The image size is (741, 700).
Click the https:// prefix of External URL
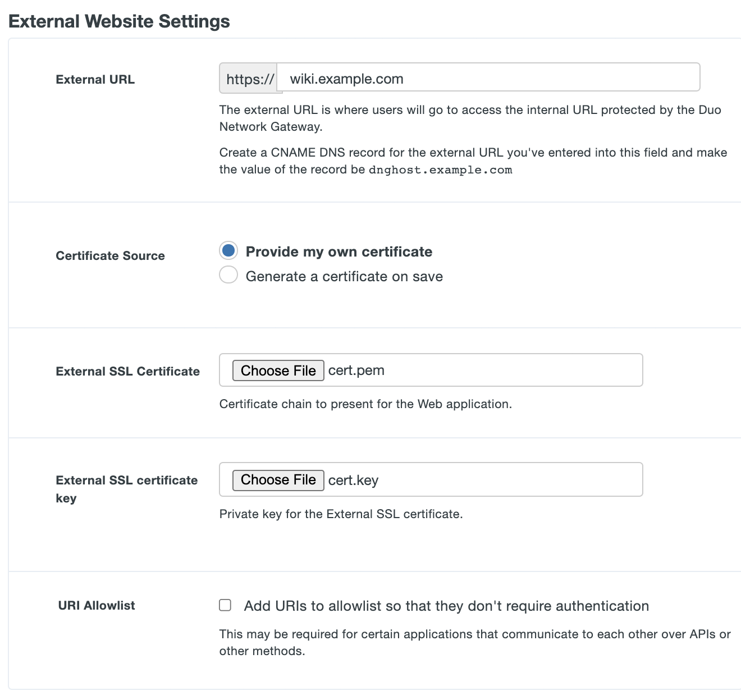tap(249, 79)
